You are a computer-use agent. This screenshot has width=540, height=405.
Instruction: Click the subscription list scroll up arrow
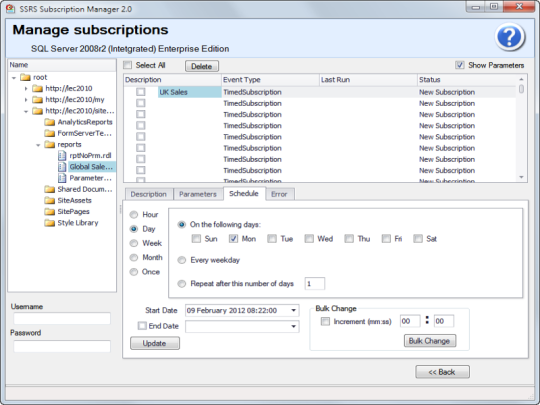(x=521, y=79)
